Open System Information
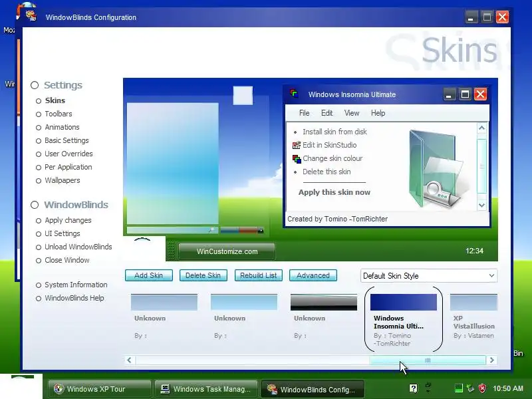532x399 pixels. coord(76,285)
